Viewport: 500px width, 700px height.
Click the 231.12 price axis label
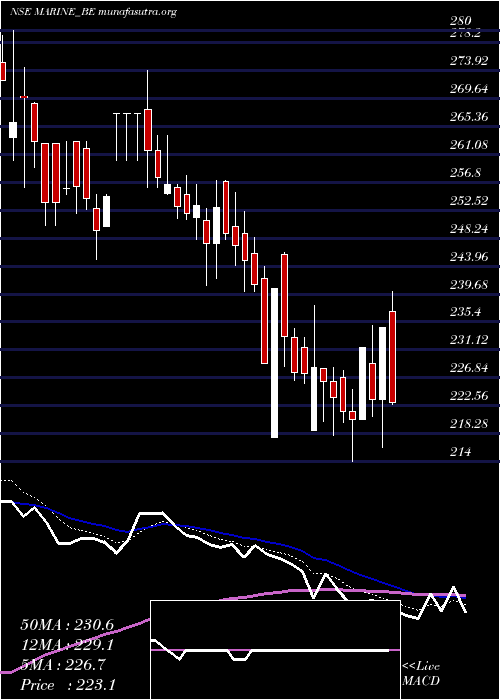pyautogui.click(x=468, y=340)
